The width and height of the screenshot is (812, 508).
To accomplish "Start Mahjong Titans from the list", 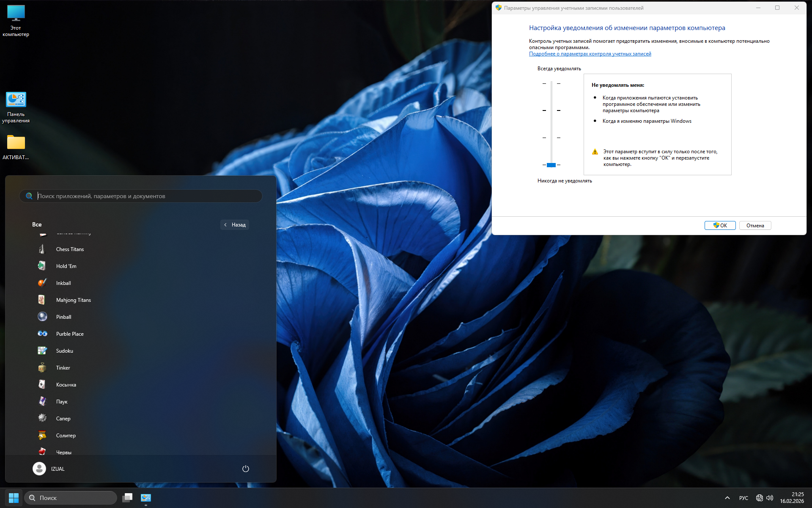I will pyautogui.click(x=42, y=300).
